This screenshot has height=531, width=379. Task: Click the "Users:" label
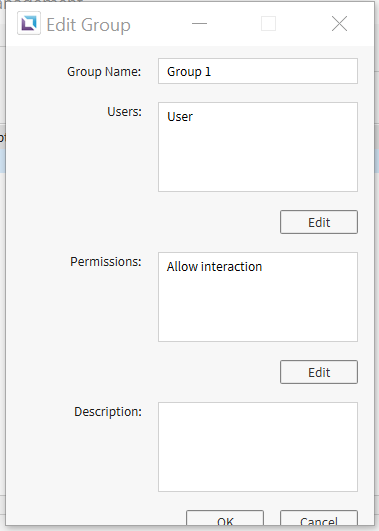[x=124, y=111]
